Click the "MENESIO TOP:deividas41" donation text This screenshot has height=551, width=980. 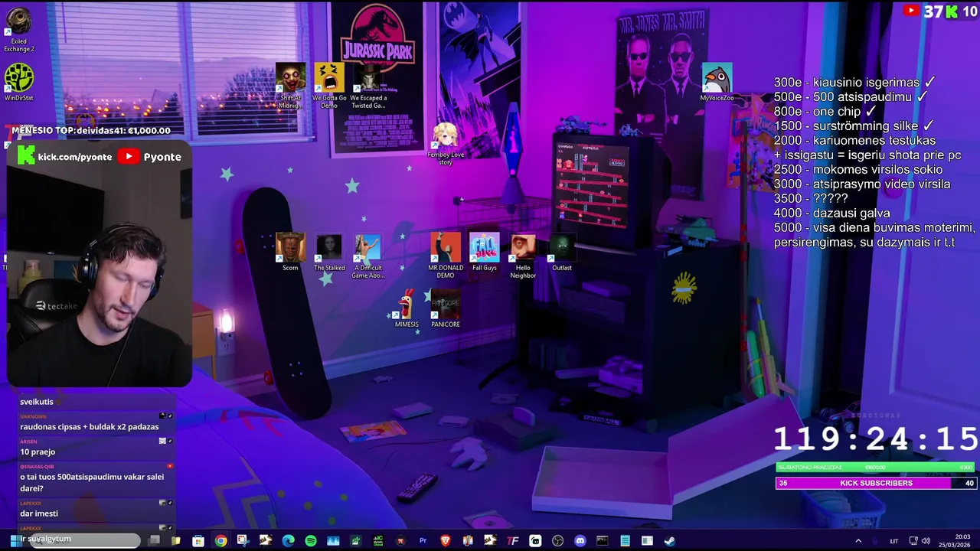pyautogui.click(x=91, y=131)
